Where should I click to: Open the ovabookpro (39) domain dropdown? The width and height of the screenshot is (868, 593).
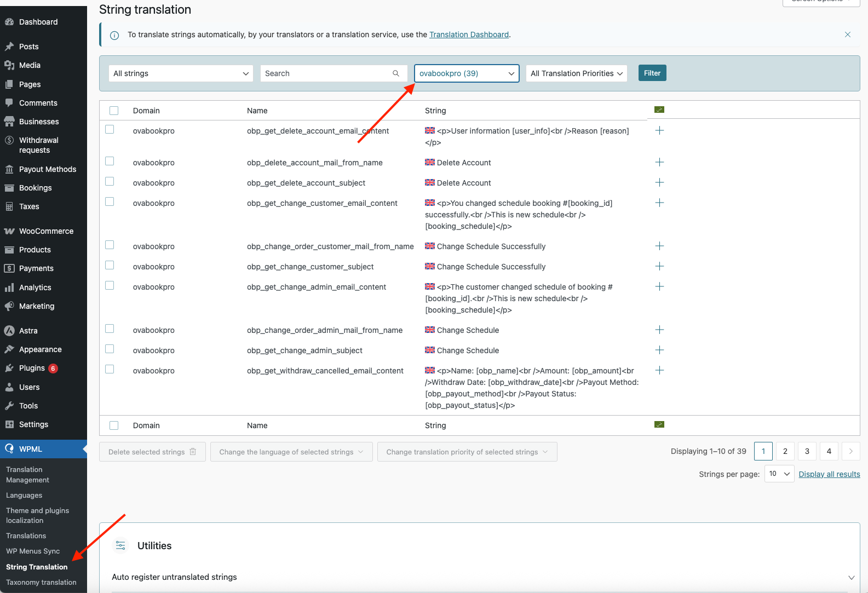tap(467, 73)
